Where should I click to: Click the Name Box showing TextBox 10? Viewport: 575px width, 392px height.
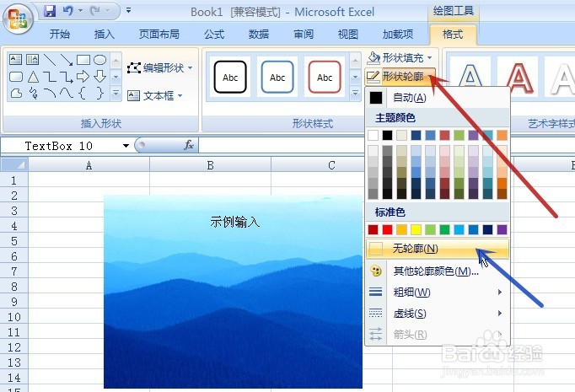61,146
